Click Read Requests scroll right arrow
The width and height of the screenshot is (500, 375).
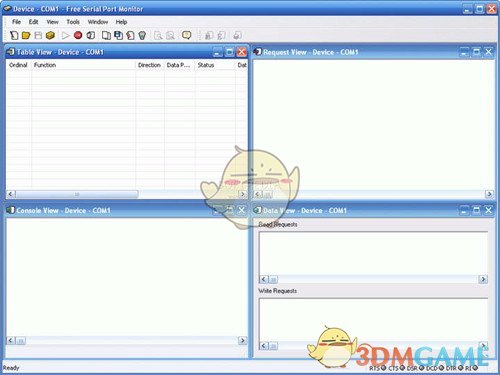[483, 279]
